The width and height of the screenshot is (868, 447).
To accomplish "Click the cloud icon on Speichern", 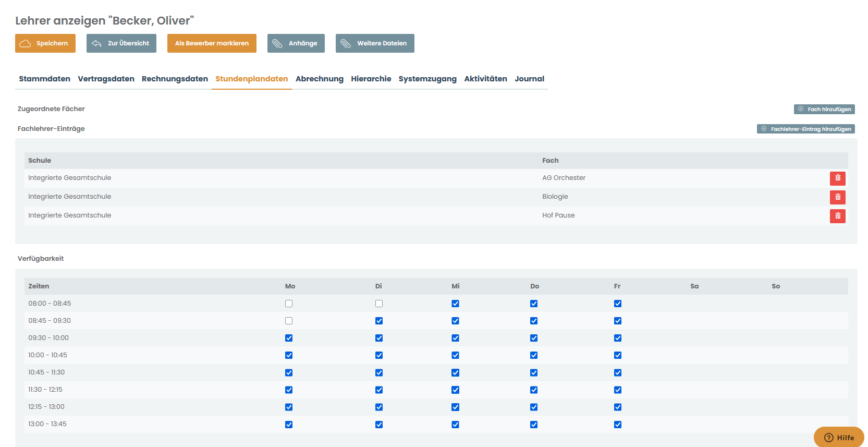I will 25,43.
